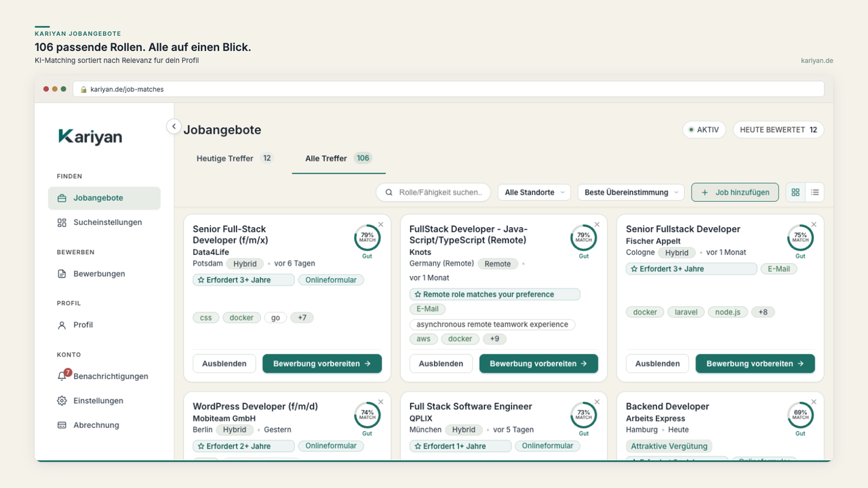Click Job hinzufügen button

(x=735, y=192)
